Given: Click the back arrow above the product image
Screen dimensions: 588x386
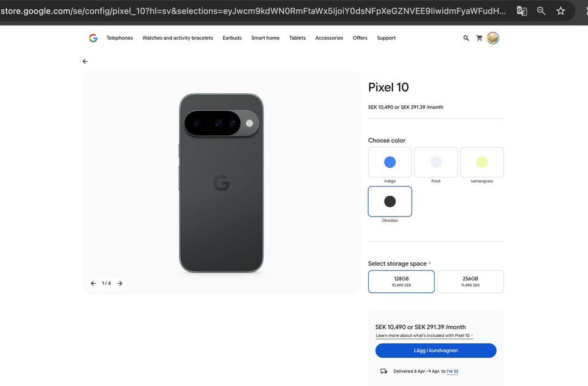Looking at the screenshot, I should pyautogui.click(x=85, y=61).
